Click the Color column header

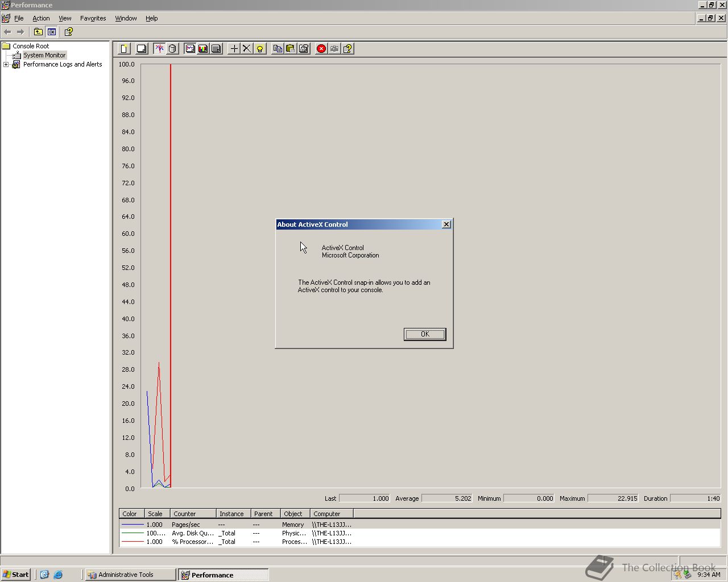tap(132, 513)
